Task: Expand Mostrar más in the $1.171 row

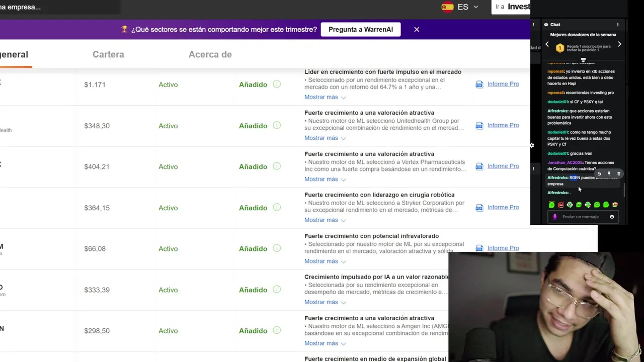Action: (325, 97)
